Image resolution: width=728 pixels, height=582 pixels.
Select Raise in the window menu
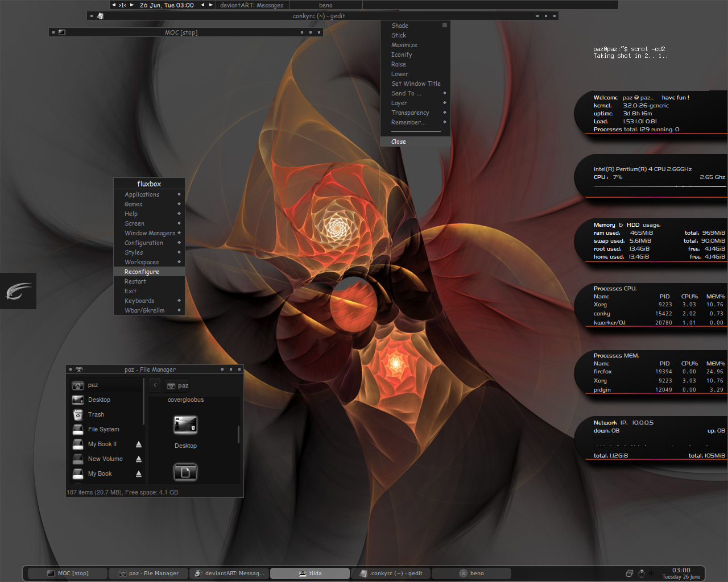click(415, 64)
